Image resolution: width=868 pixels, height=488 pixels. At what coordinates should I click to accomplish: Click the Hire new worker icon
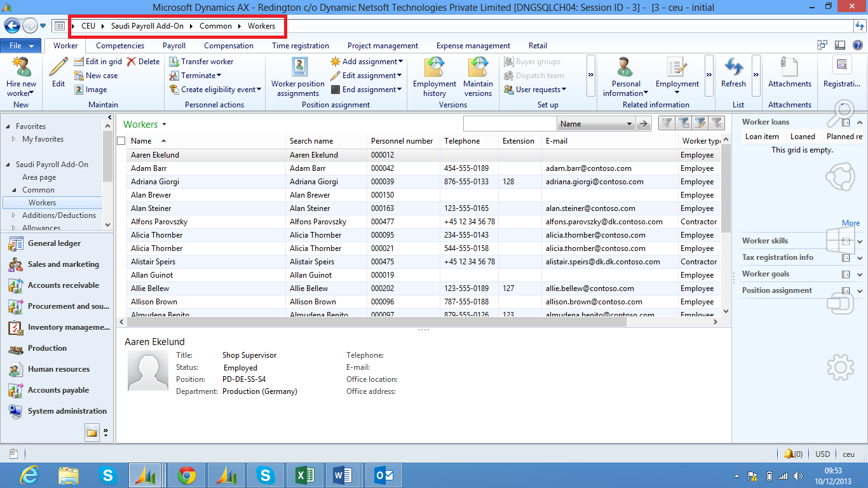[x=22, y=67]
